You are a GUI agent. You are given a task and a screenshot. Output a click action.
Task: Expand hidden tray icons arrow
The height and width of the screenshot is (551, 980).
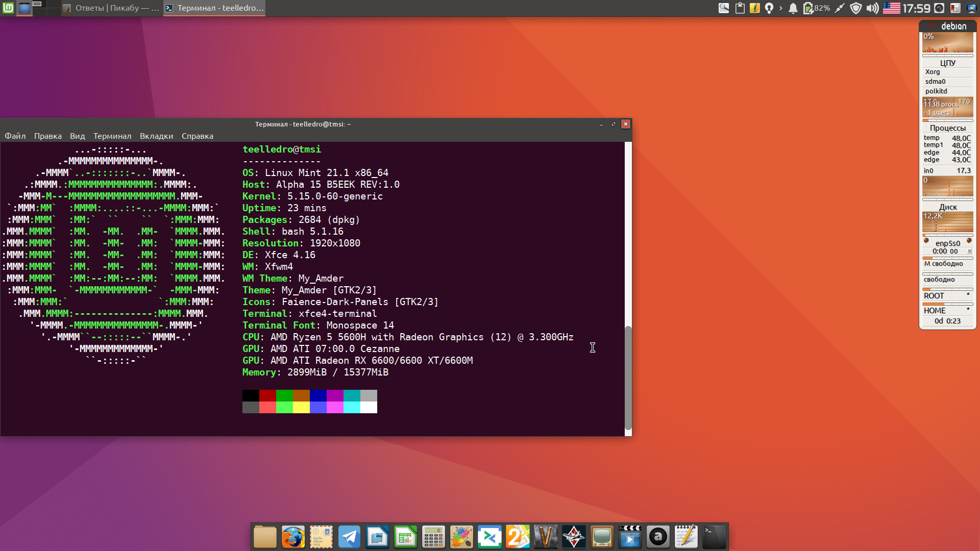[x=780, y=8]
